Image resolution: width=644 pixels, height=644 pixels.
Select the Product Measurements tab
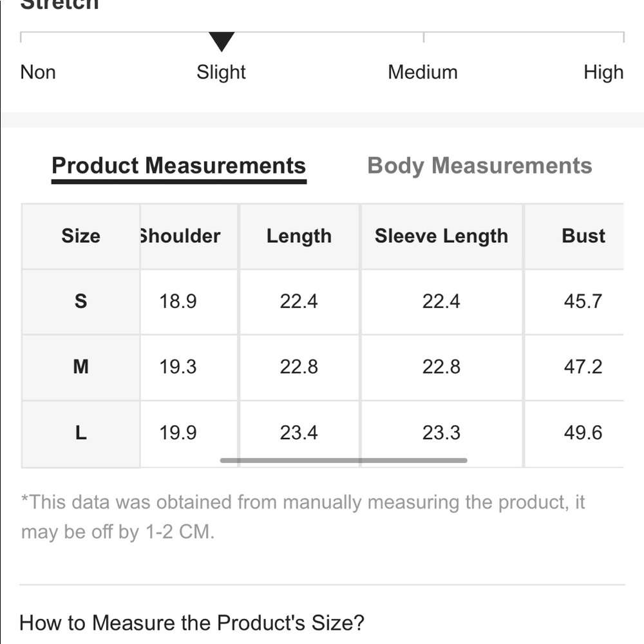178,166
